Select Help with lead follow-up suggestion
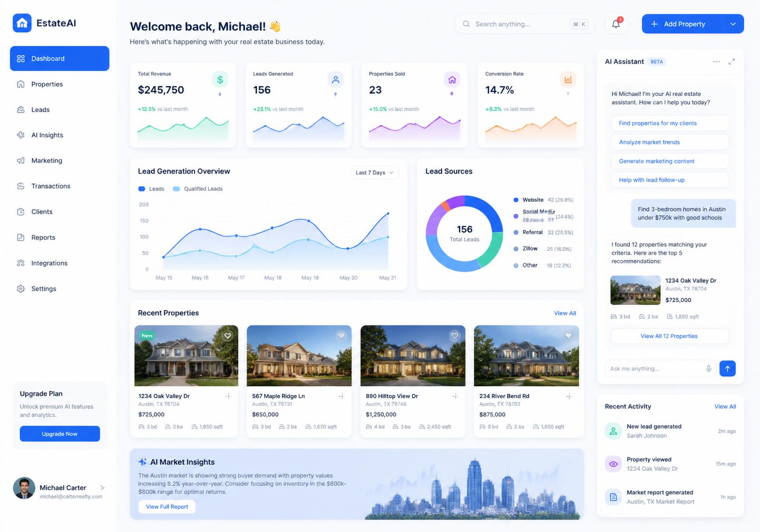The width and height of the screenshot is (760, 532). [669, 180]
